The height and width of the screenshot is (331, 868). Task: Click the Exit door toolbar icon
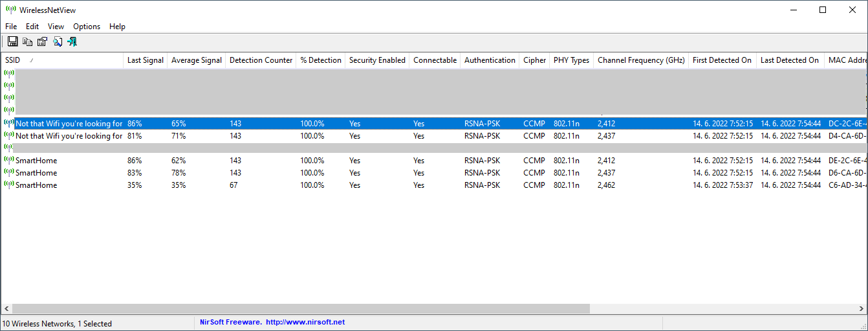(72, 41)
